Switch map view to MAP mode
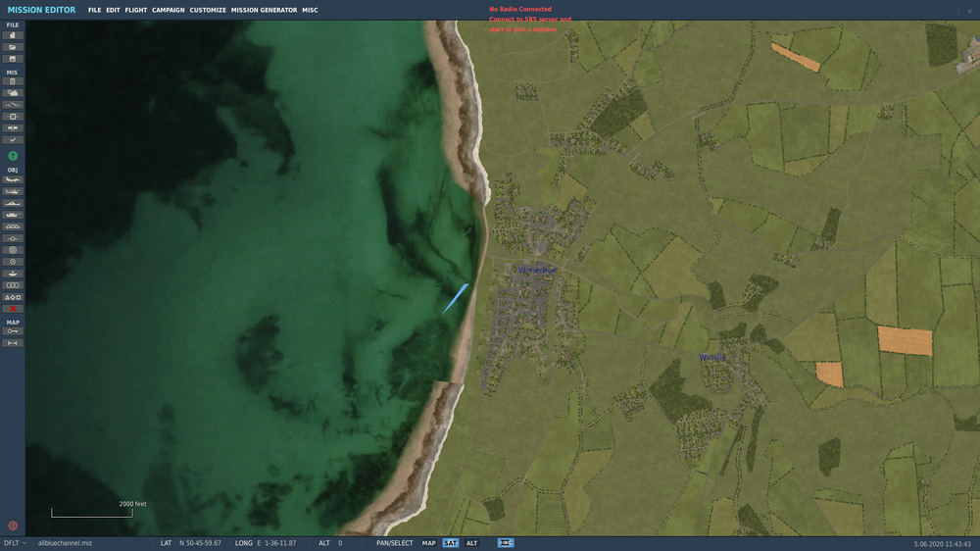The image size is (980, 551). click(429, 543)
